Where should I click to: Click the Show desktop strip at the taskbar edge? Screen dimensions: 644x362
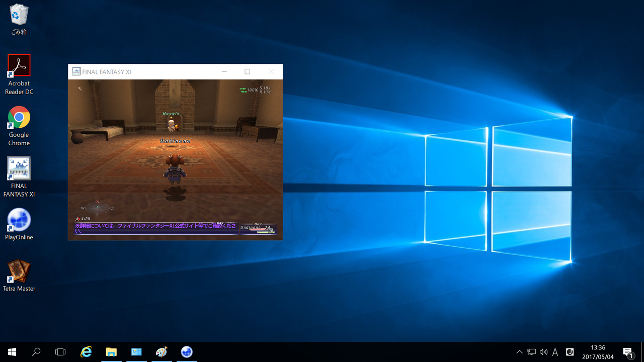coord(642,352)
